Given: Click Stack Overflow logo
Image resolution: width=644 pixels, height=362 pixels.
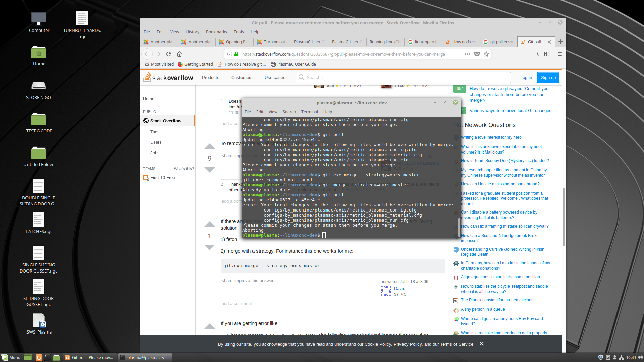Looking at the screenshot, I should [x=168, y=77].
